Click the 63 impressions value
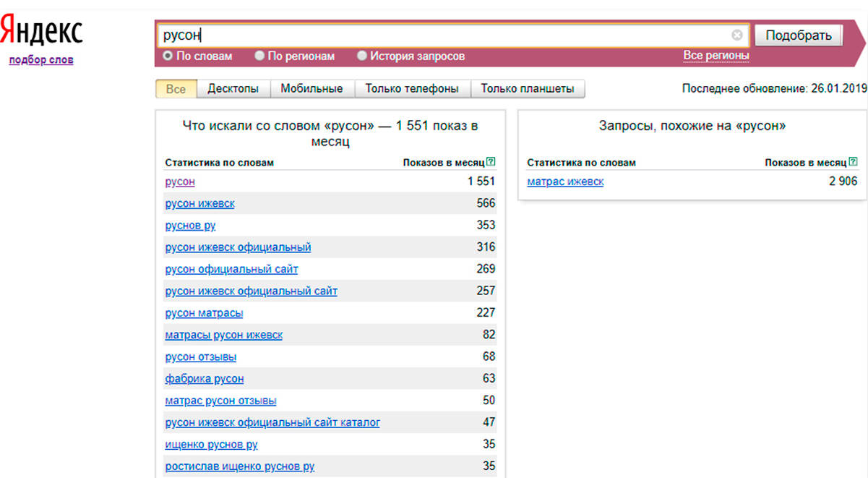868x478 pixels. point(489,378)
